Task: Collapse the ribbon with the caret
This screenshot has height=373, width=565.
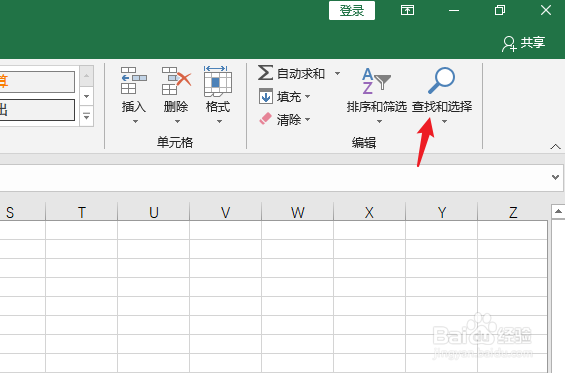Action: coord(555,147)
